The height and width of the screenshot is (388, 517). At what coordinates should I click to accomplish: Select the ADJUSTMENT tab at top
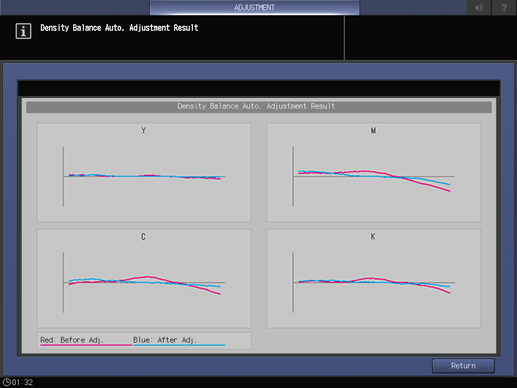[x=254, y=7]
